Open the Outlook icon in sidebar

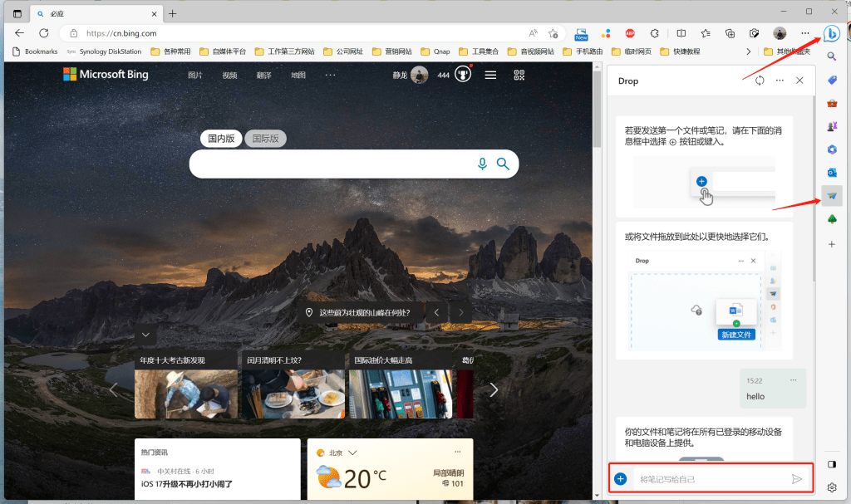point(831,173)
